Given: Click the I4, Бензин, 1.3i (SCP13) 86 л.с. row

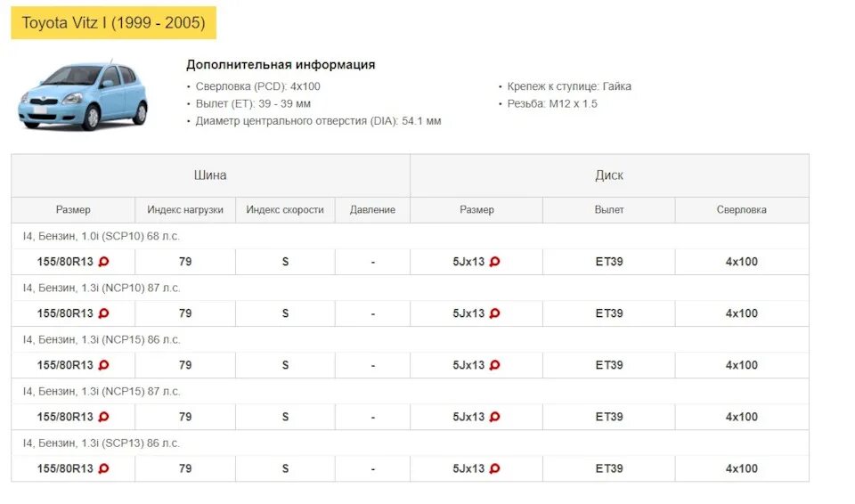Looking at the screenshot, I should point(101,443).
